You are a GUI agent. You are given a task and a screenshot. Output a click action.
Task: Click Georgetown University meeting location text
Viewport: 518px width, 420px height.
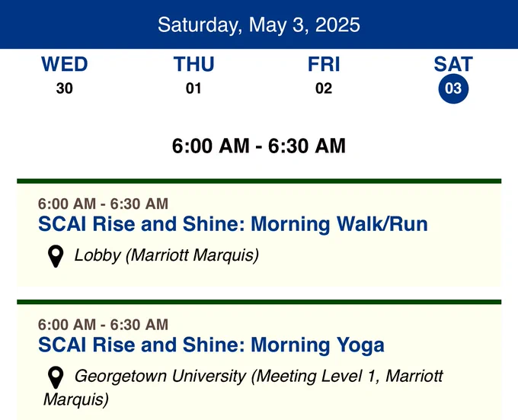click(243, 388)
